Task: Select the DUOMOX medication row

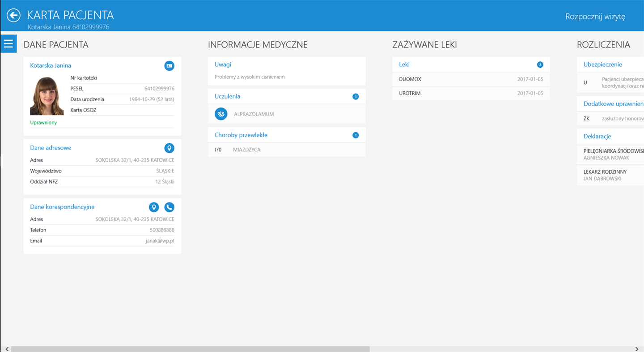Action: point(471,79)
